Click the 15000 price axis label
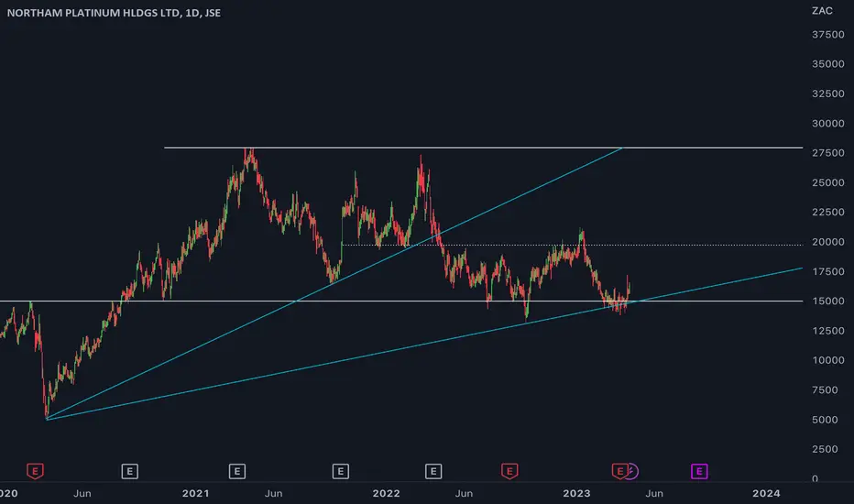854x504 pixels. (x=827, y=301)
